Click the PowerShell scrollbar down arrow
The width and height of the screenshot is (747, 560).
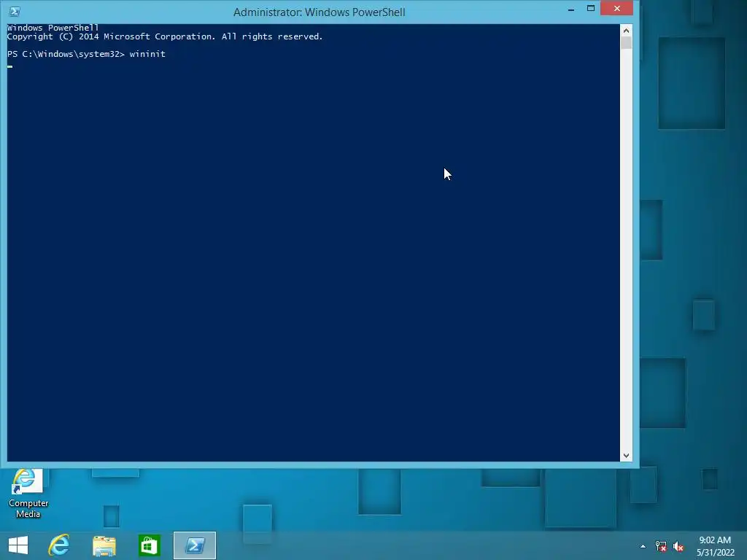click(x=626, y=455)
